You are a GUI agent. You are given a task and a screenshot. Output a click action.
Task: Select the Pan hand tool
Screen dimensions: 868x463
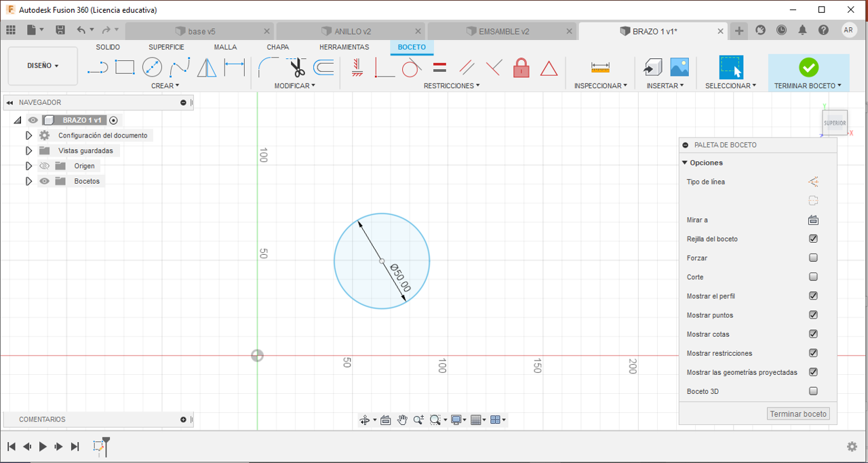(402, 420)
